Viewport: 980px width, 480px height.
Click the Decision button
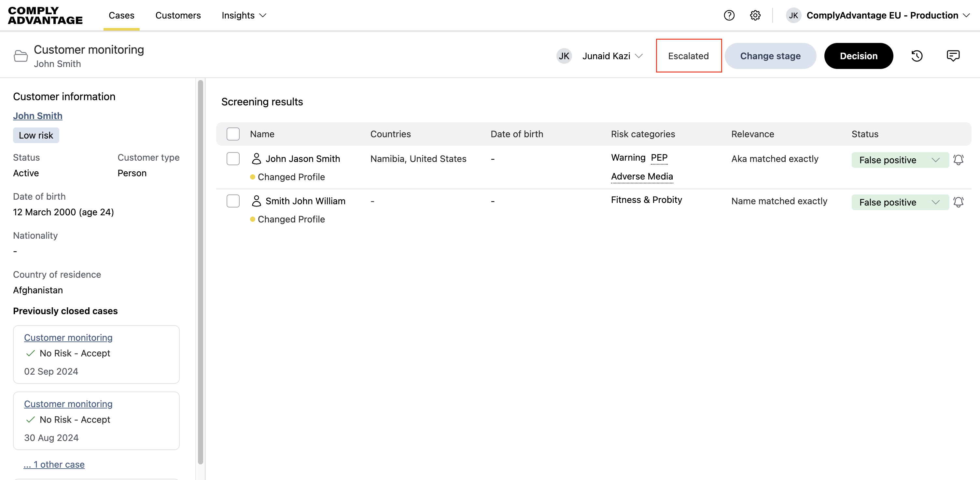(x=858, y=56)
